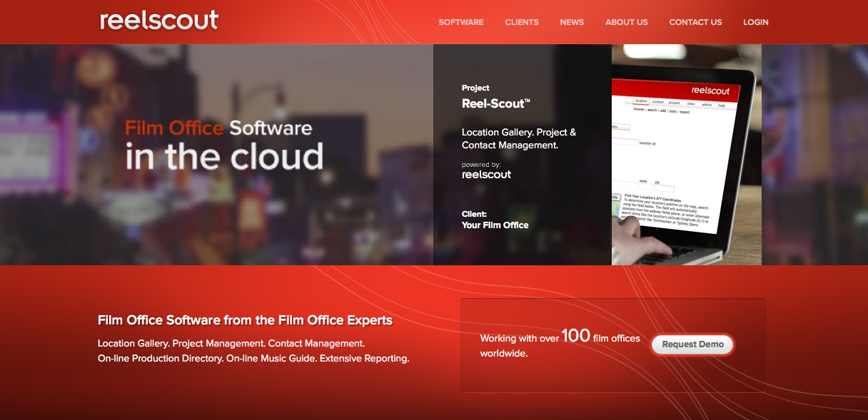Open the Software menu item
This screenshot has width=868, height=420.
461,22
